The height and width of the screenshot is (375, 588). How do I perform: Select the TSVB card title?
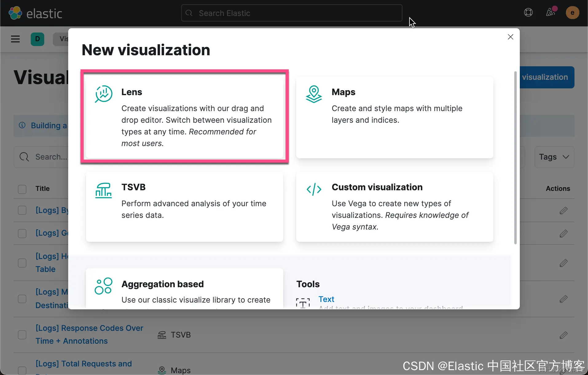pos(133,187)
